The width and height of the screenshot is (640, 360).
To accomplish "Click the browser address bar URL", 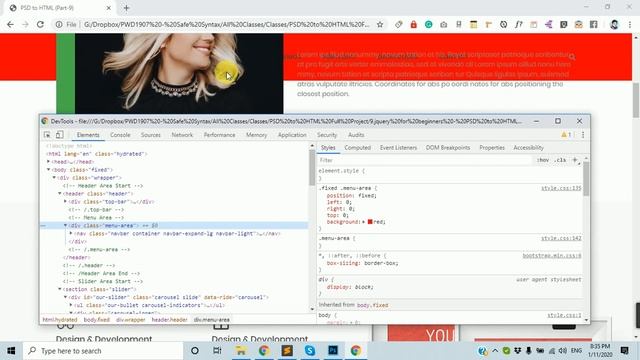I will pos(227,24).
